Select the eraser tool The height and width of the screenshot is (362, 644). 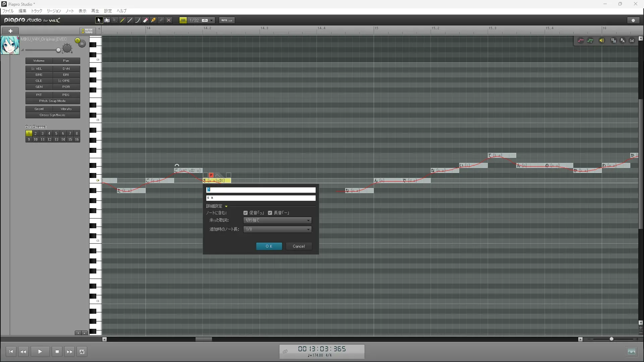click(x=146, y=20)
